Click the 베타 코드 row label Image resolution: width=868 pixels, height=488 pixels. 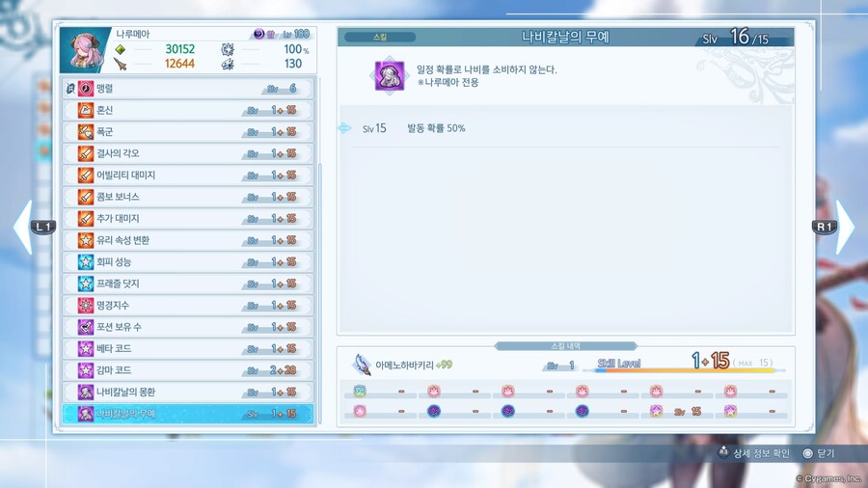[x=114, y=348]
